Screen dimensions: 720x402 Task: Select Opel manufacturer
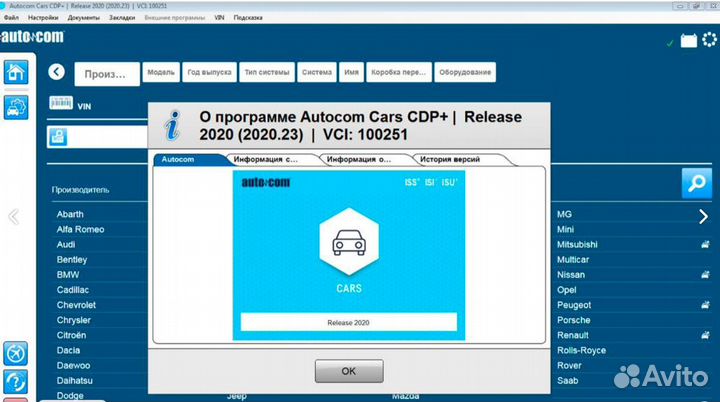(567, 290)
